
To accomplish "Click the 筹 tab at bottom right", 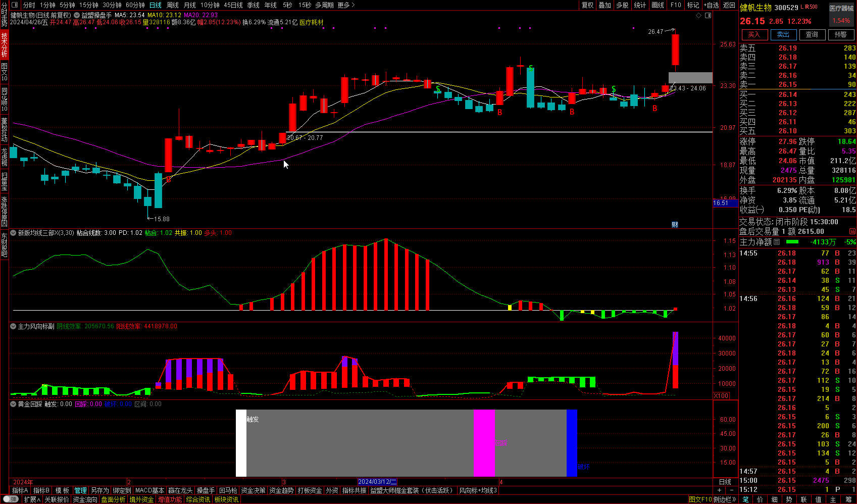I will click(x=848, y=499).
